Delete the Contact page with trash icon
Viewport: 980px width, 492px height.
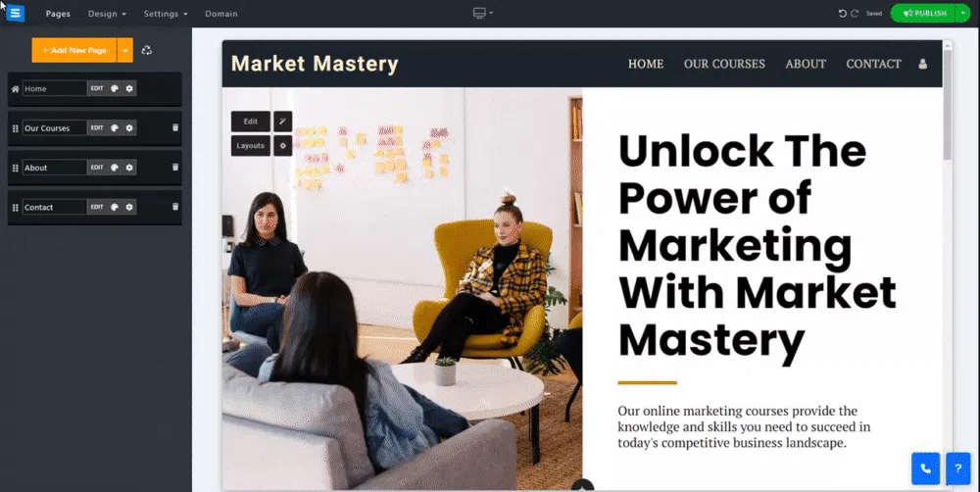pyautogui.click(x=175, y=206)
